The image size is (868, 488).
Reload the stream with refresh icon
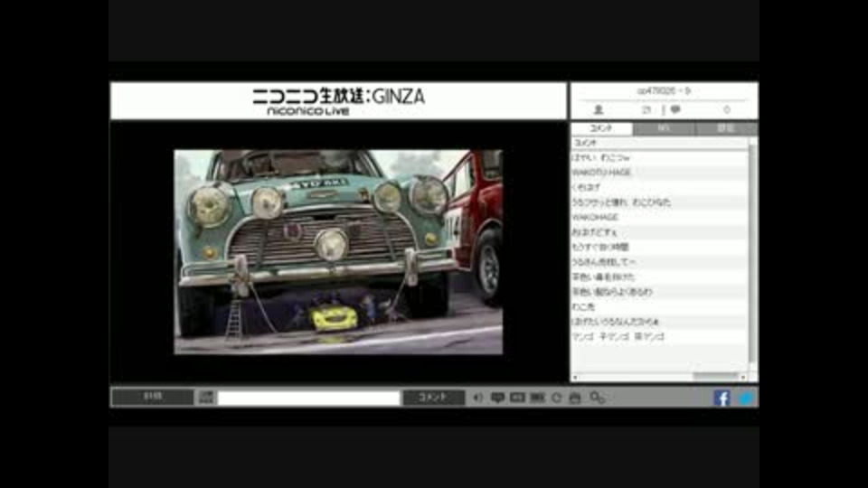(x=556, y=398)
